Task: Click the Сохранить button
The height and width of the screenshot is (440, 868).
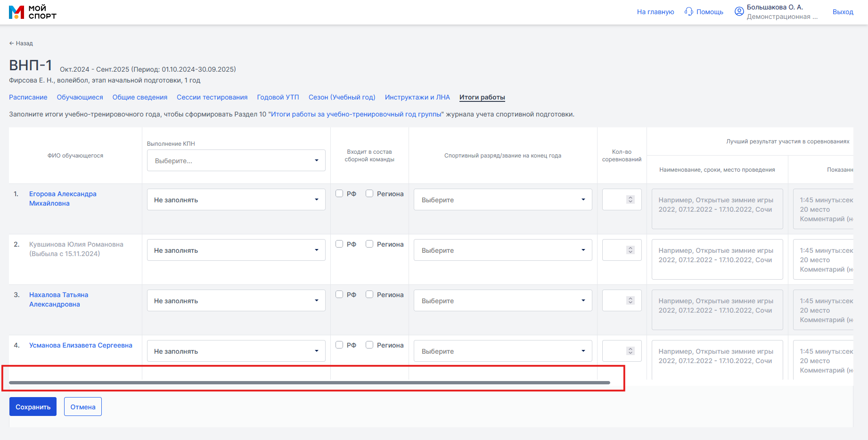Action: pyautogui.click(x=33, y=407)
